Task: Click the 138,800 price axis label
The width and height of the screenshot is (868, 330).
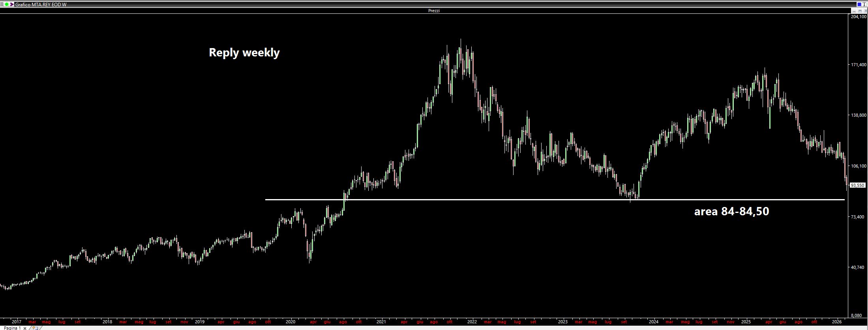Action: tap(859, 115)
